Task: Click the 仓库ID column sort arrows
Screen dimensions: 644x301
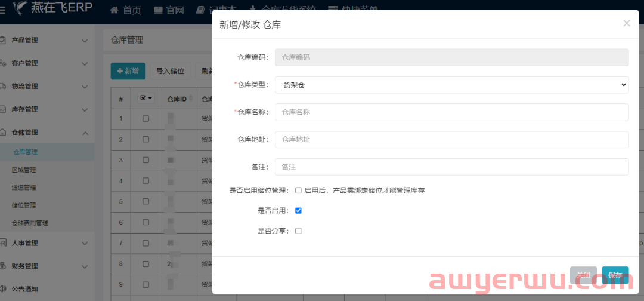Action: (x=191, y=99)
